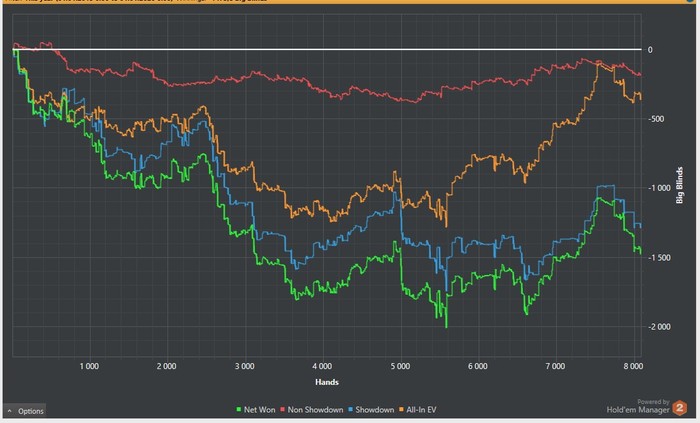Click the Powered by Hold'em Manager text
Screen dimensions: 700x423
[638, 406]
